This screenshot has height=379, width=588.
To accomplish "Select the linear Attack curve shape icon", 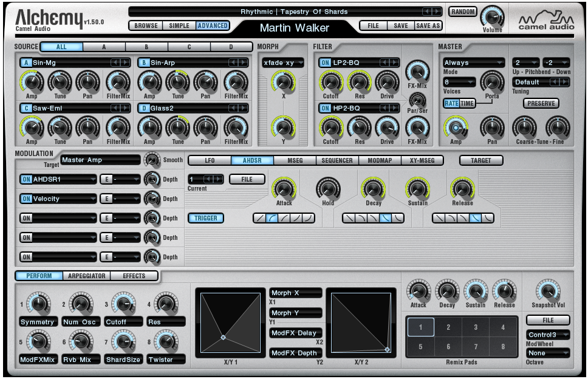I will 259,218.
